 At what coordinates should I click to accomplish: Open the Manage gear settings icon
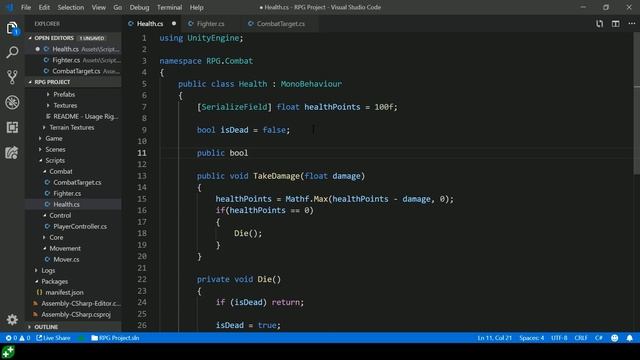pyautogui.click(x=12, y=319)
